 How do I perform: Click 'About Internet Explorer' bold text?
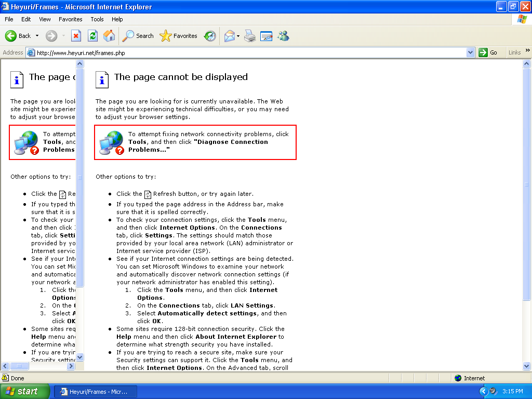point(236,337)
